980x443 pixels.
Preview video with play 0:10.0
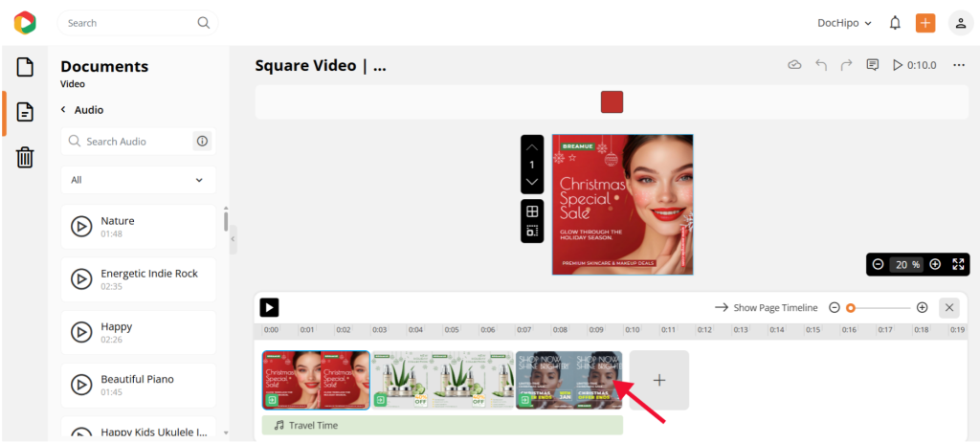[x=914, y=65]
